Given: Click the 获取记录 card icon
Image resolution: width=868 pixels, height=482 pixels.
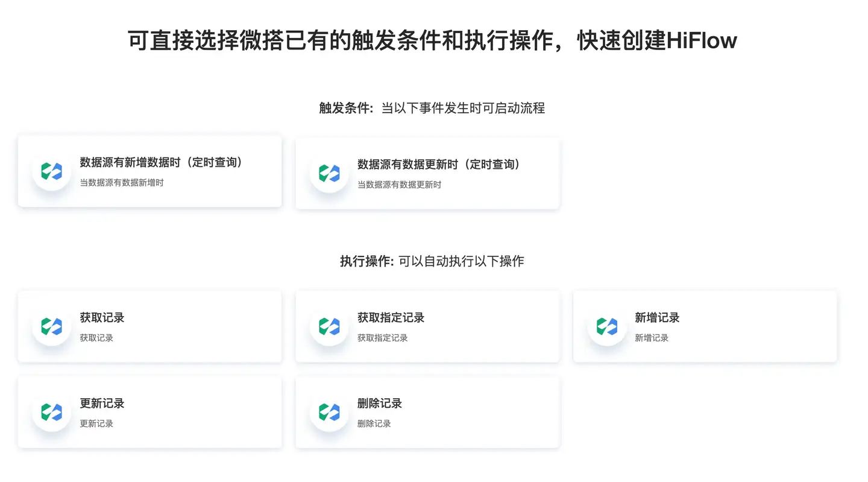Looking at the screenshot, I should (x=52, y=327).
